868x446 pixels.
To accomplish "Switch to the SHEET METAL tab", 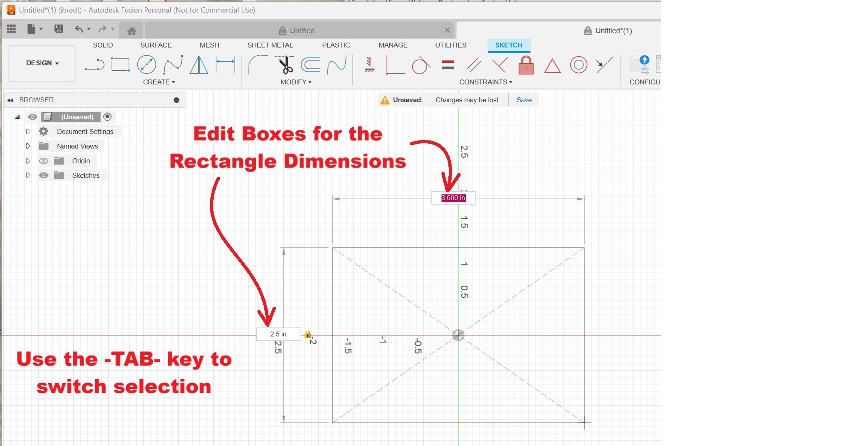I will pos(270,45).
